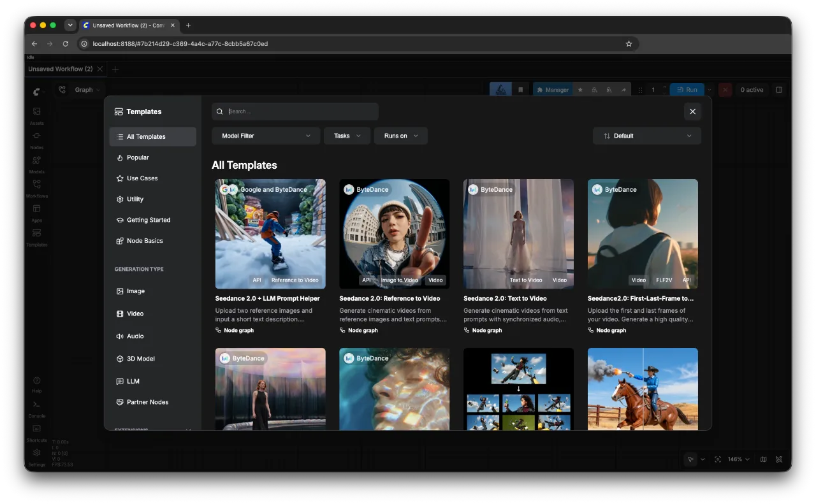Click the Use Cases star icon

click(x=120, y=178)
